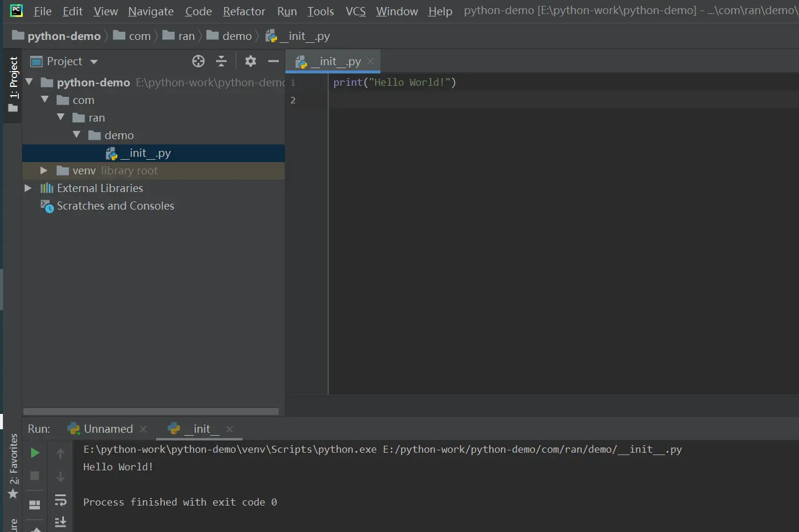Click the up arrow in Run toolbar
Screen dimensions: 799x532
coord(60,453)
